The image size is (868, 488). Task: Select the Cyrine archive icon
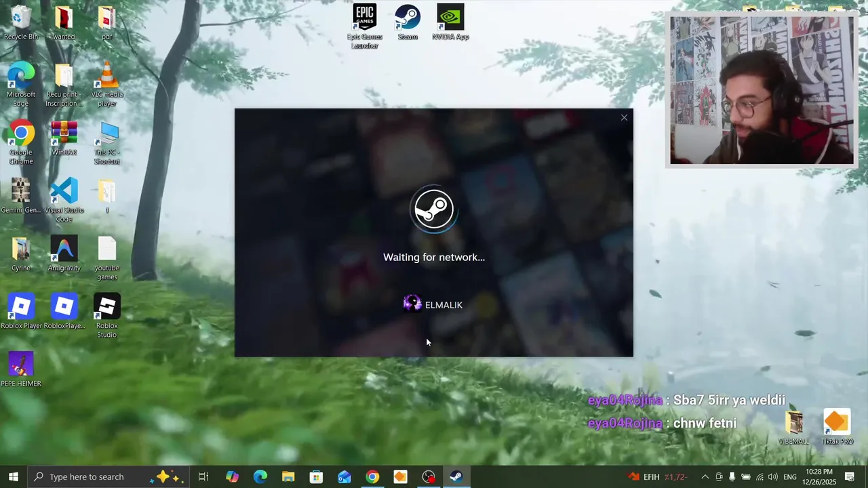pos(21,254)
